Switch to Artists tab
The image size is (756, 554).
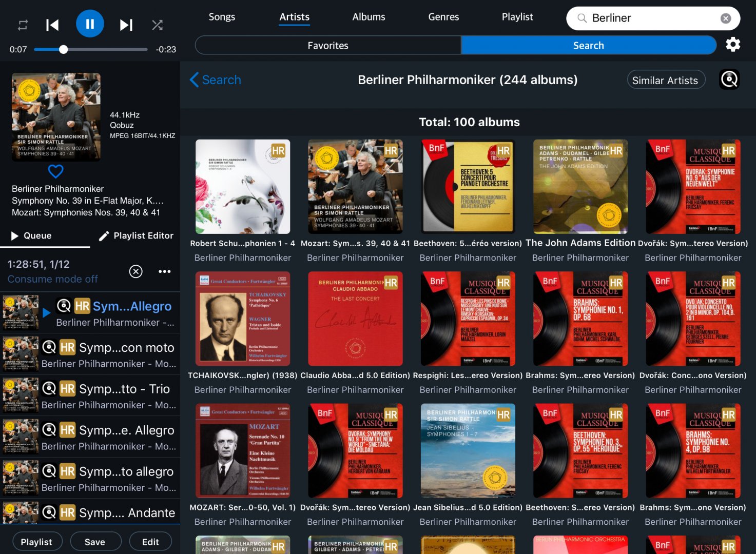(x=295, y=17)
